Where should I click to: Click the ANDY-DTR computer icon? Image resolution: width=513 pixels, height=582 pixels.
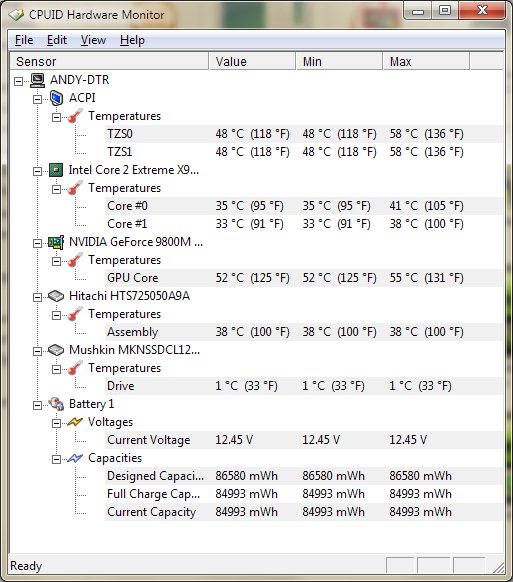(37, 80)
